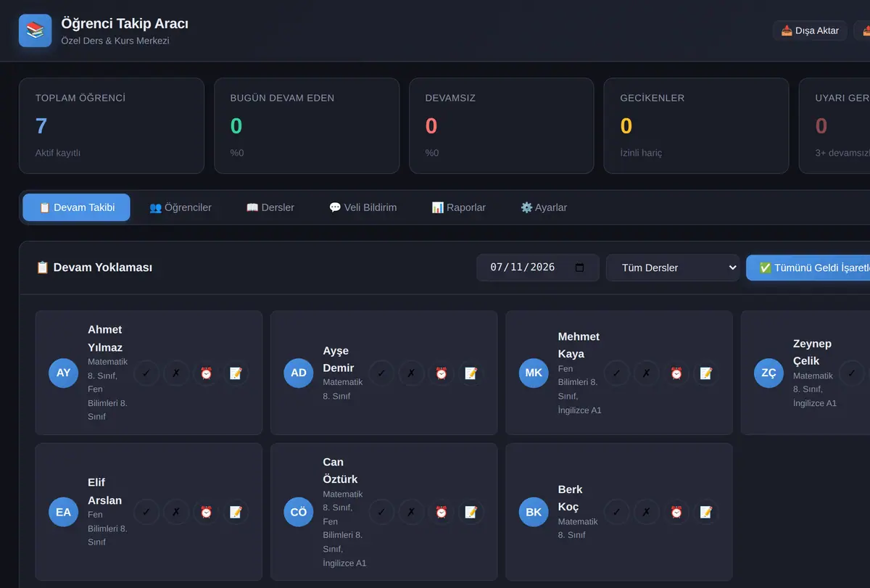Click Tümünü Geldi İşaretle button

[808, 268]
